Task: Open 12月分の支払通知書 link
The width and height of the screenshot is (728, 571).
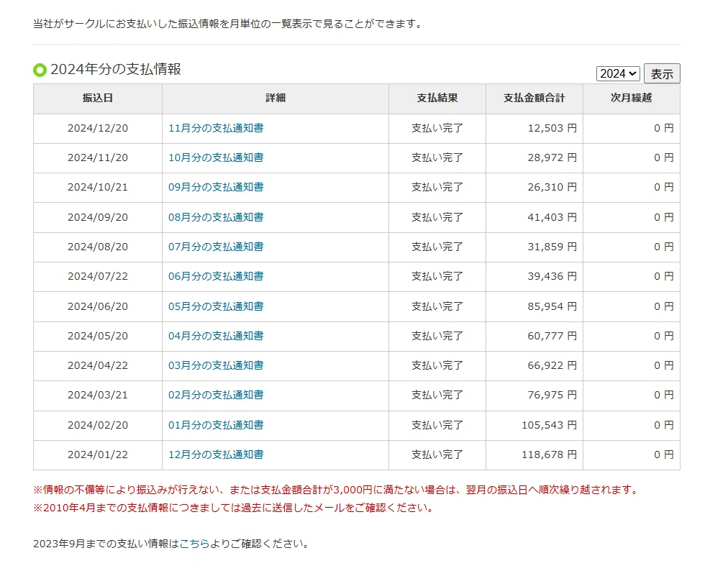Action: pos(216,454)
